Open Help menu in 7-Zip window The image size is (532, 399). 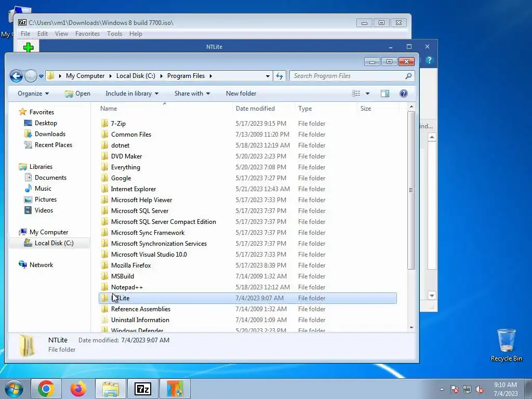(x=136, y=34)
